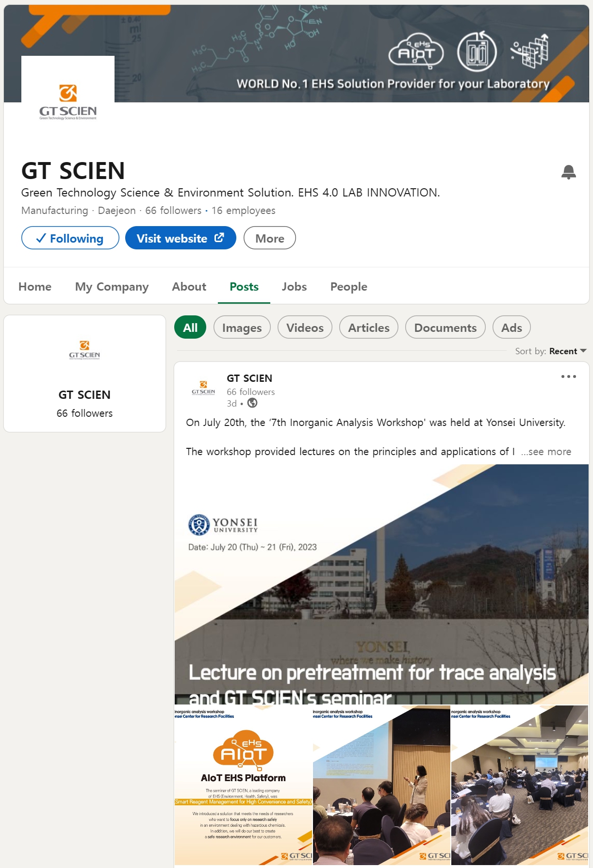Click the AIoT EHS cloud banner icon
The width and height of the screenshot is (593, 868).
pyautogui.click(x=416, y=51)
